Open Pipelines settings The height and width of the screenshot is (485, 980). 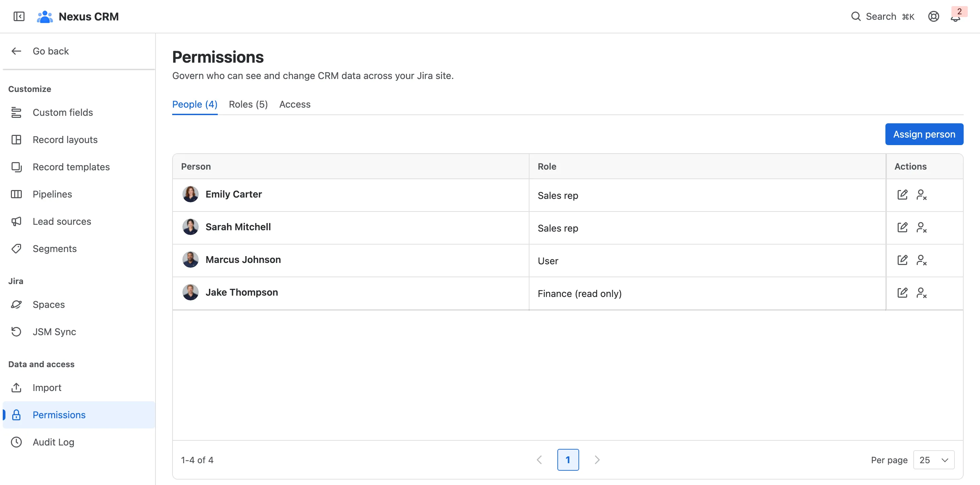(x=79, y=194)
